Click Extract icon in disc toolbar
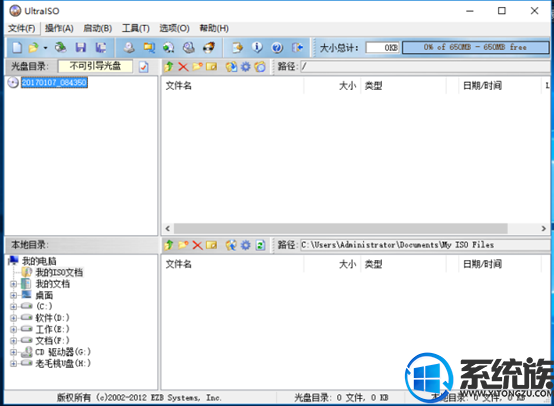Screen dimensions: 554x406 coord(231,66)
